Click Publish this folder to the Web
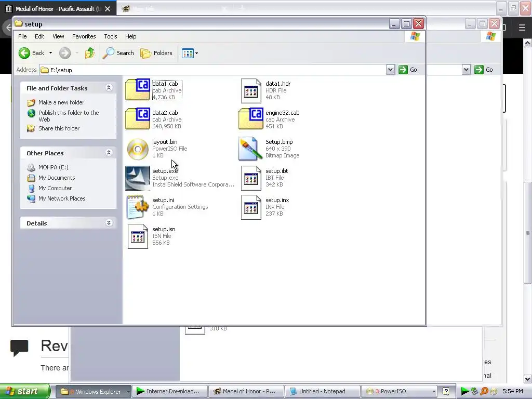Screen dimensions: 532x399 click(x=69, y=116)
